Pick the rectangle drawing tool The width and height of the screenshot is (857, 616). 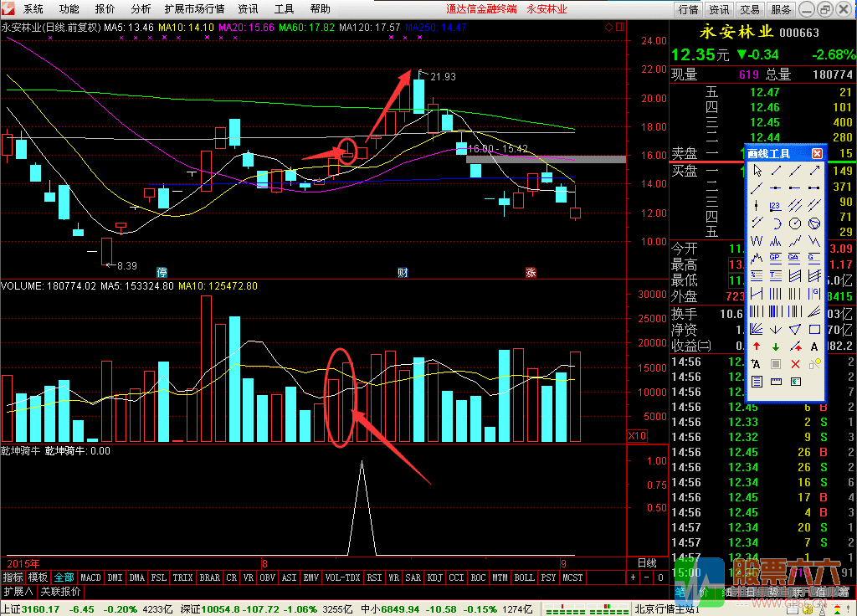pyautogui.click(x=814, y=329)
